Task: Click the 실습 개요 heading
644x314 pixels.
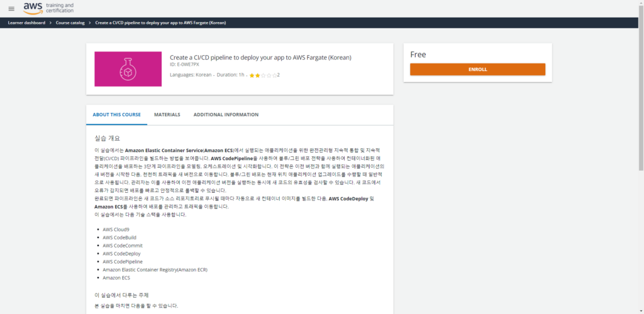Action: click(x=107, y=138)
